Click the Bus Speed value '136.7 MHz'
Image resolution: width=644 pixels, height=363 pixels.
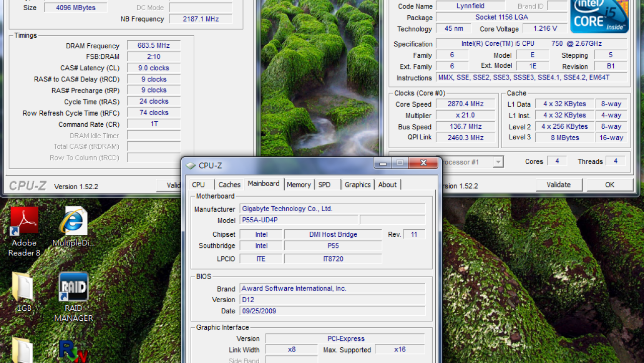tap(465, 127)
